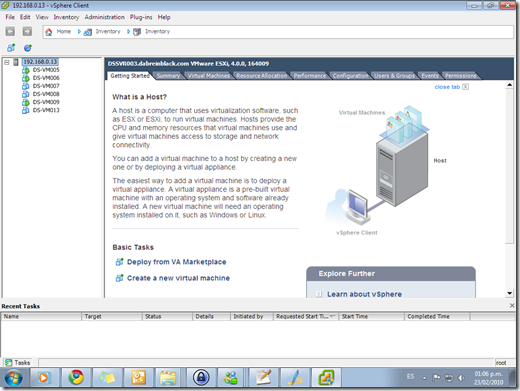Open the Administration menu
The width and height of the screenshot is (520, 391).
(x=105, y=17)
